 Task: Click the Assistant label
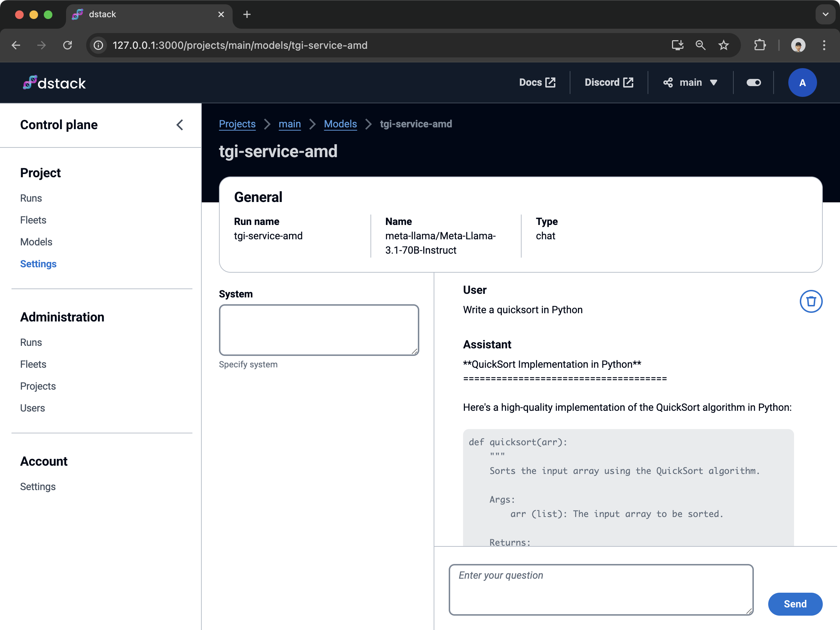point(487,345)
